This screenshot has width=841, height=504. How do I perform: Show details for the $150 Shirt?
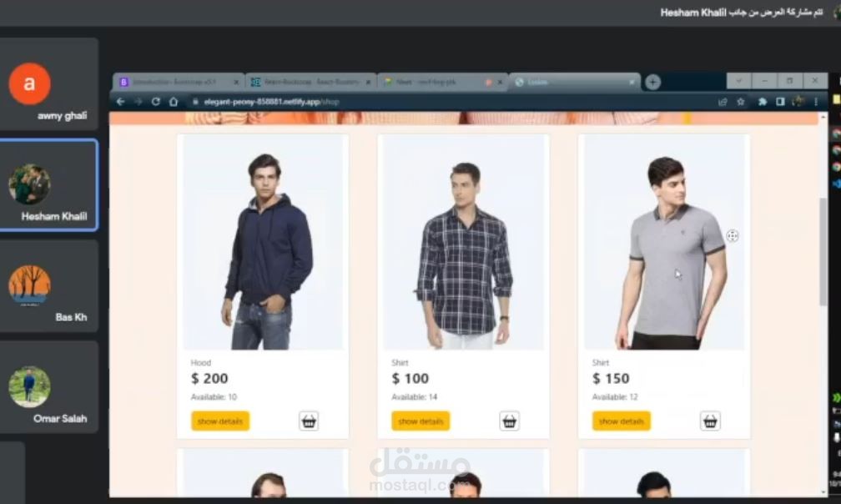(621, 421)
